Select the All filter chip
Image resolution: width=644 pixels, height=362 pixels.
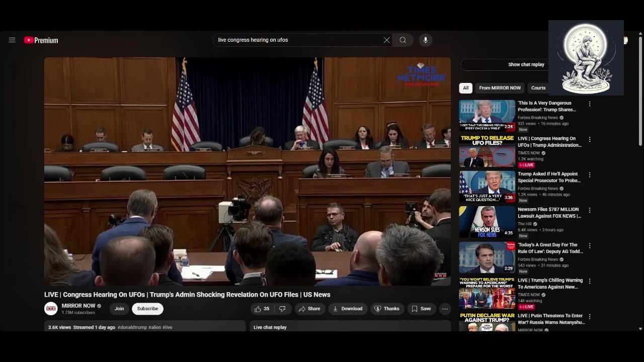tap(466, 88)
